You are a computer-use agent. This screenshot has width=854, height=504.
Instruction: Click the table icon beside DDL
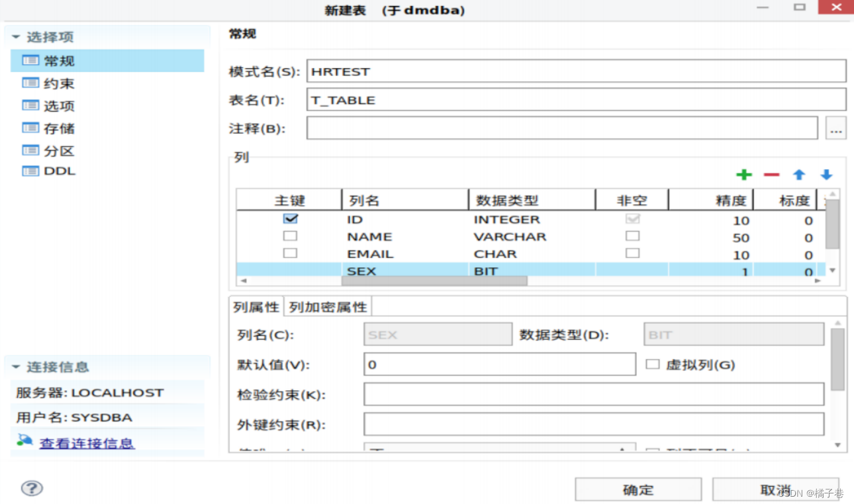pos(30,171)
